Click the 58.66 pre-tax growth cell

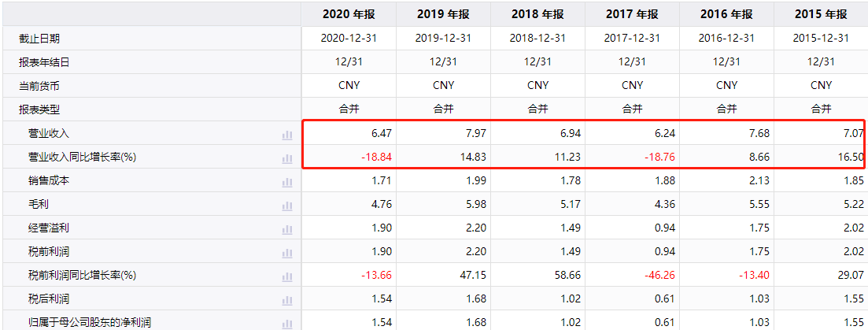567,275
